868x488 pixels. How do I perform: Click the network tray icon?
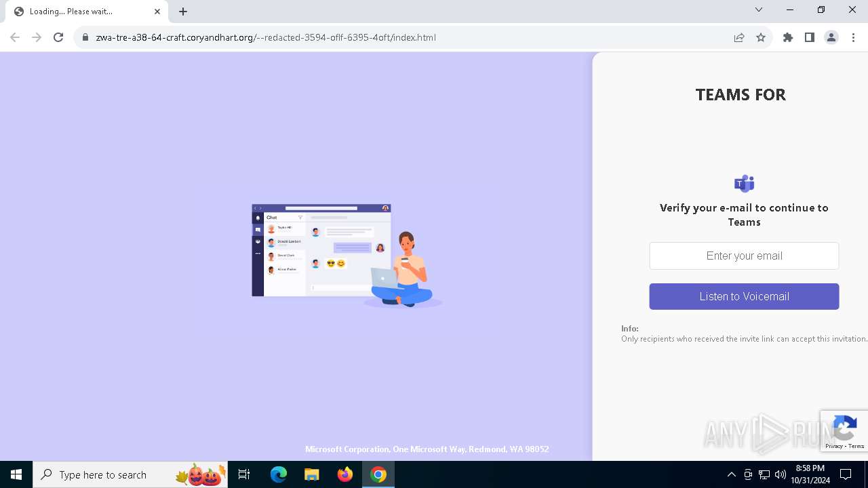pos(764,474)
